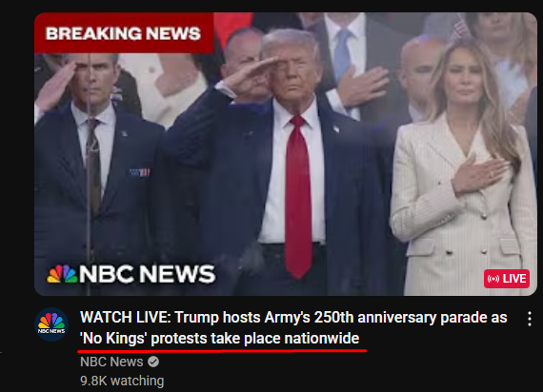Viewport: 543px width, 392px height.
Task: Click the BREAKING NEWS red banner
Action: pos(124,33)
